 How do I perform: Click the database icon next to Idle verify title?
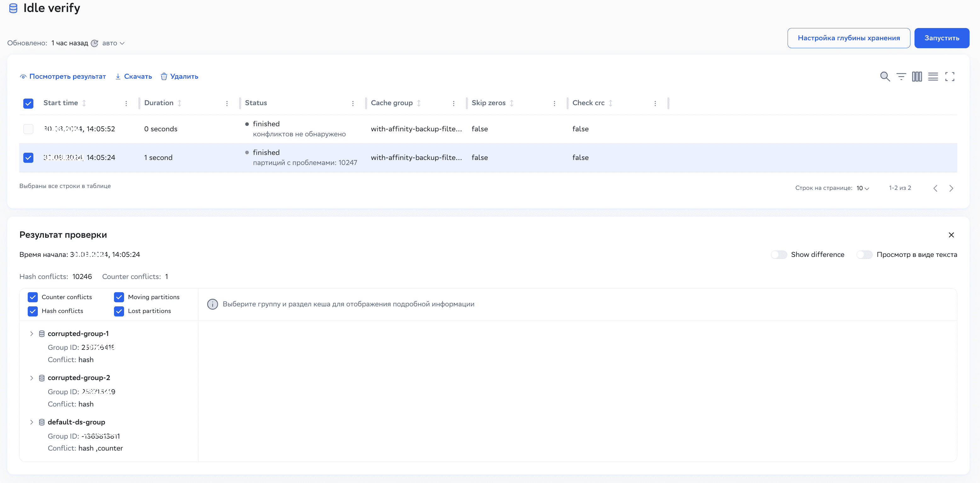[x=13, y=8]
